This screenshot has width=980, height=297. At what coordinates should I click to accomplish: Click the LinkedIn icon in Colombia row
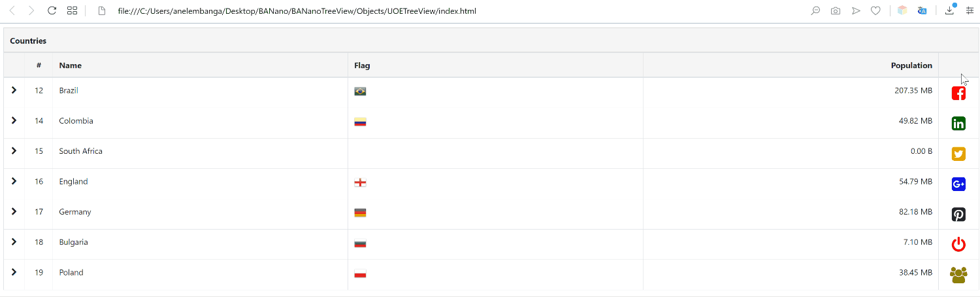pyautogui.click(x=958, y=124)
